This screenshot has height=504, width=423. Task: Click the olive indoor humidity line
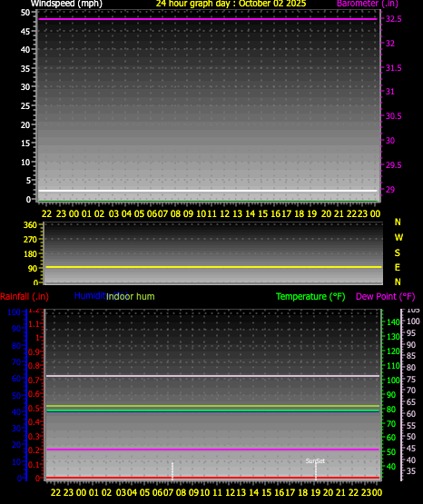click(x=213, y=406)
